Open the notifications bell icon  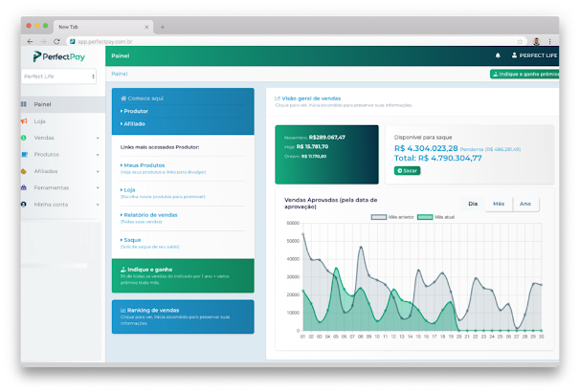tap(498, 55)
